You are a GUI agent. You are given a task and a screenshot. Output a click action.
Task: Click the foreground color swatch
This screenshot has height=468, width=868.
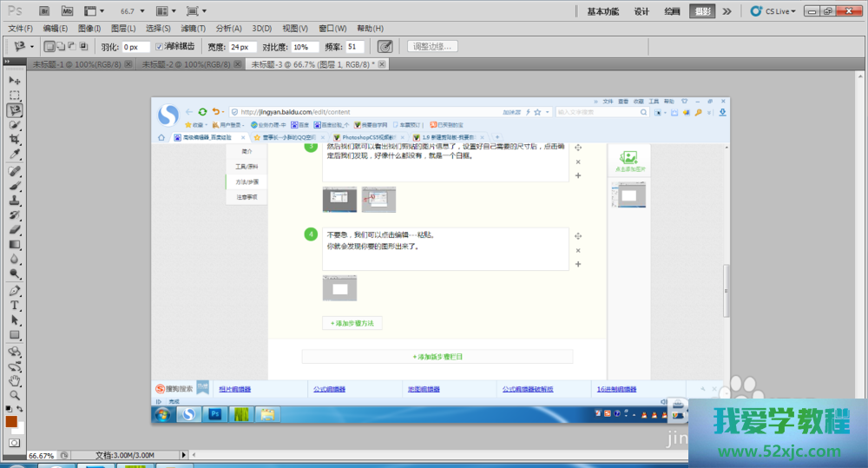coord(11,421)
